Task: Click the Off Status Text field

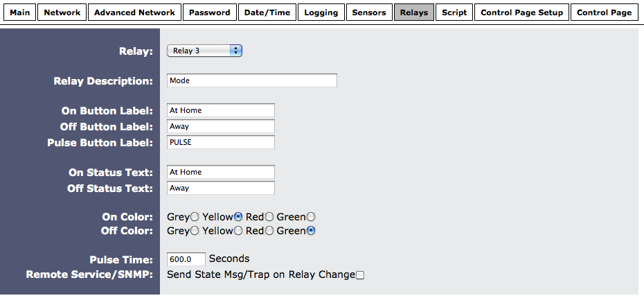Action: tap(221, 188)
